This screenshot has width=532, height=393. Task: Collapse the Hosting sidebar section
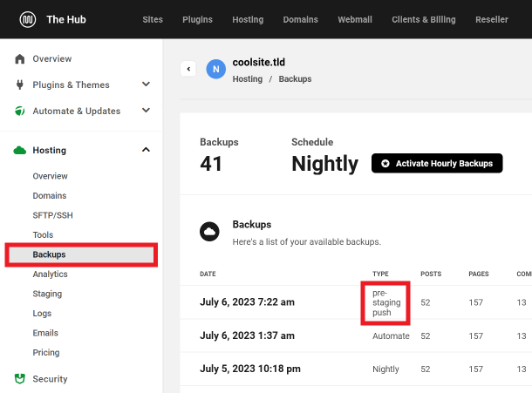tap(146, 151)
